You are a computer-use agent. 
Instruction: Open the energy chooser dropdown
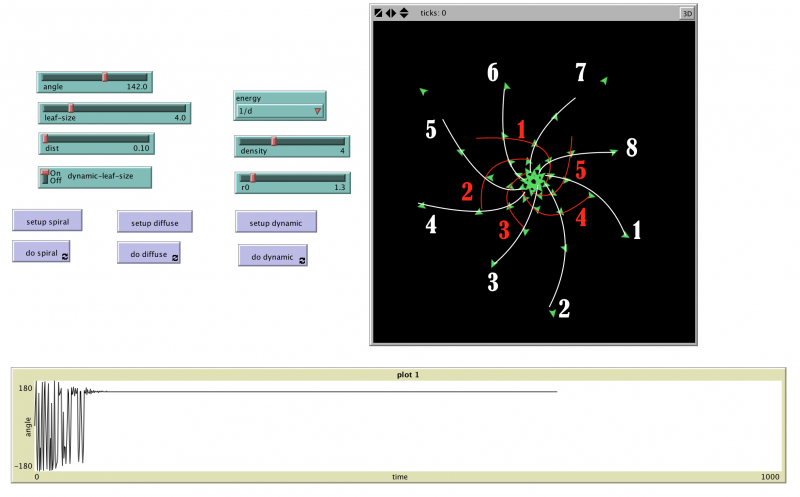click(x=279, y=111)
